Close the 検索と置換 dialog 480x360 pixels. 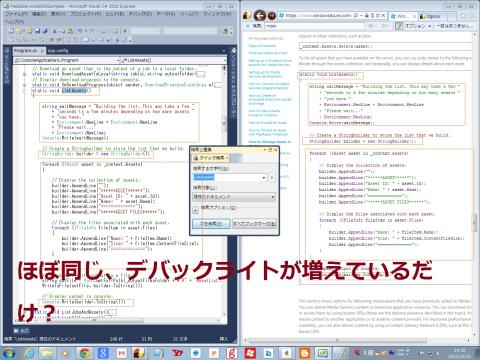point(276,150)
